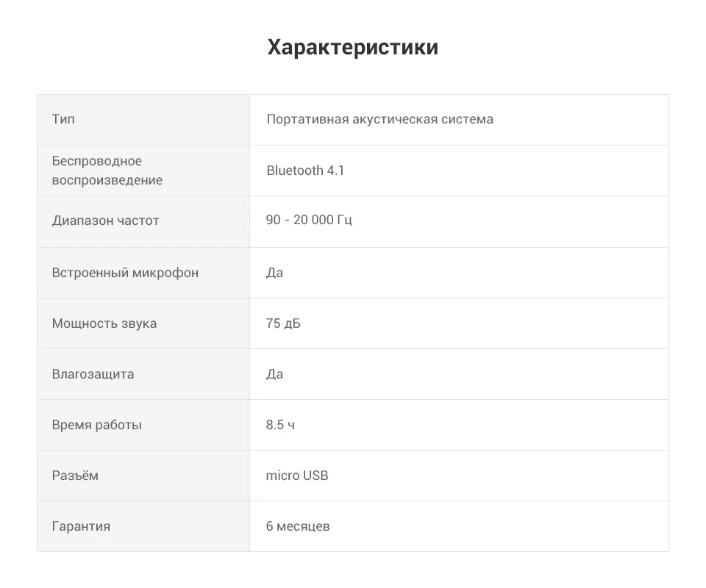706x588 pixels.
Task: Click the word воспроизведение in second row
Action: tap(107, 180)
